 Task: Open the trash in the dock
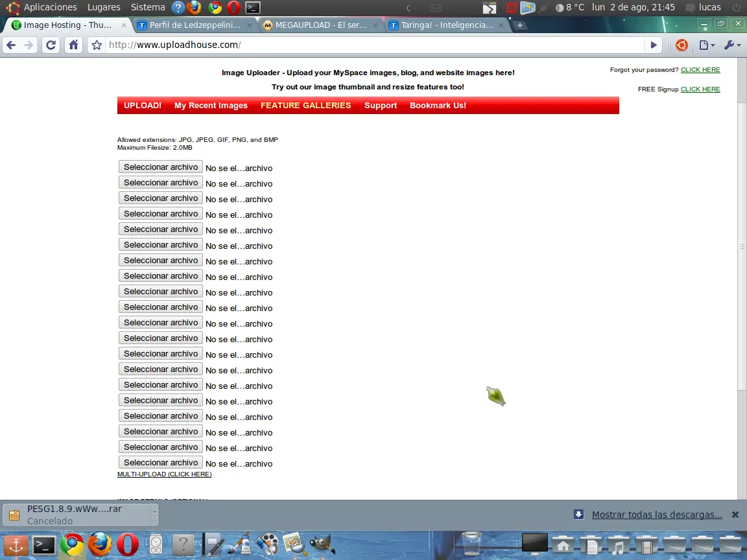[x=471, y=544]
